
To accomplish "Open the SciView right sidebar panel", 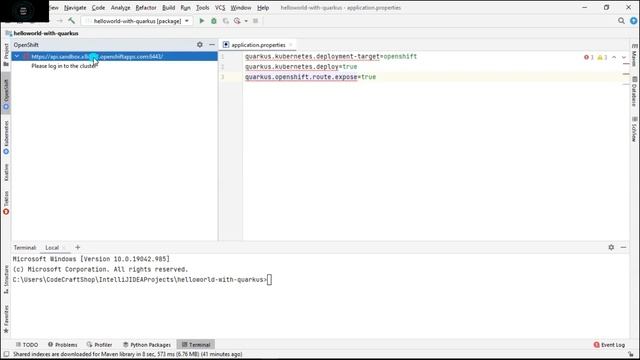I will pos(634,129).
